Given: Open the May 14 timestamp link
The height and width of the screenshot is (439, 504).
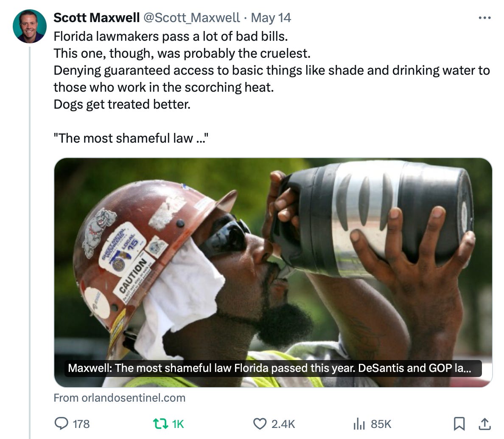Looking at the screenshot, I should (271, 18).
